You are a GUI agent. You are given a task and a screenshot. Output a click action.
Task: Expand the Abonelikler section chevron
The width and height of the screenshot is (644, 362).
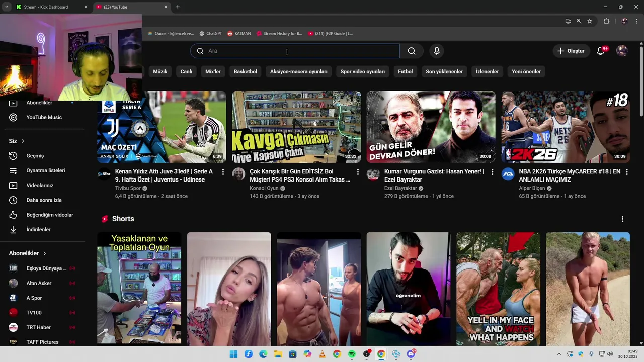44,253
